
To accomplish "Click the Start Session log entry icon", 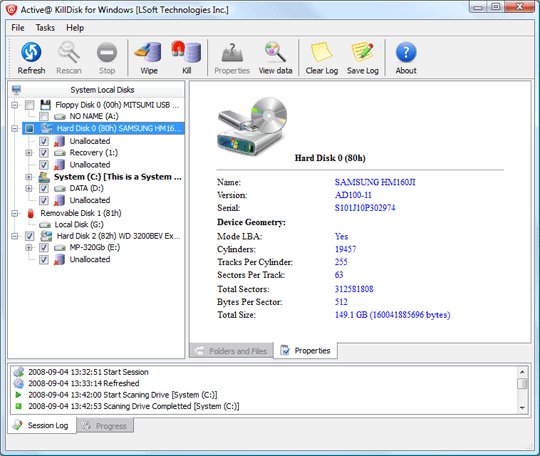I will [19, 372].
